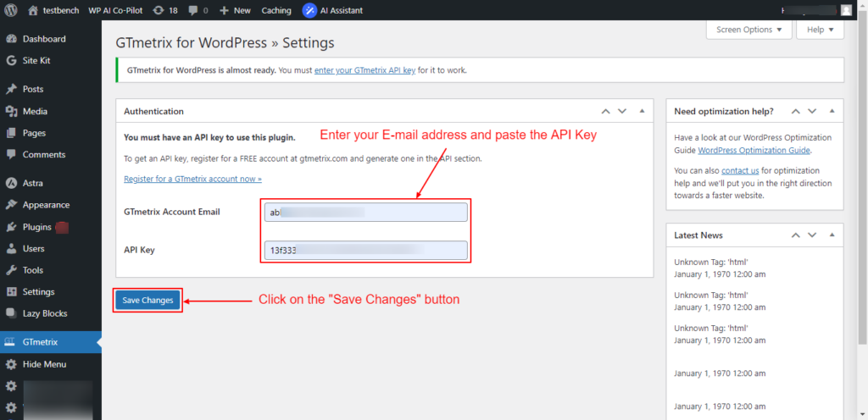The image size is (868, 420).
Task: Click the Settings sliders icon
Action: tap(11, 292)
